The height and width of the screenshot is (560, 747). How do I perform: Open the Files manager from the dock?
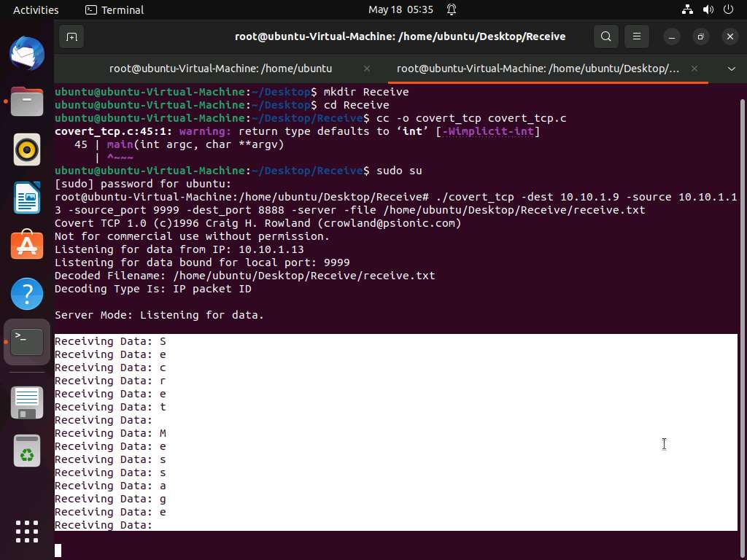click(x=27, y=102)
